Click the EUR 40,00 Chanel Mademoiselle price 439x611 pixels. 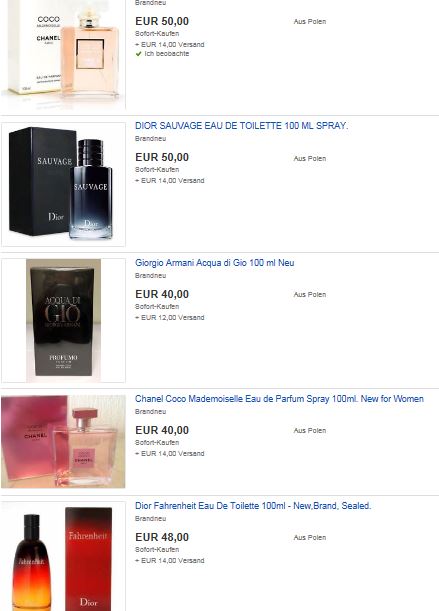[162, 430]
